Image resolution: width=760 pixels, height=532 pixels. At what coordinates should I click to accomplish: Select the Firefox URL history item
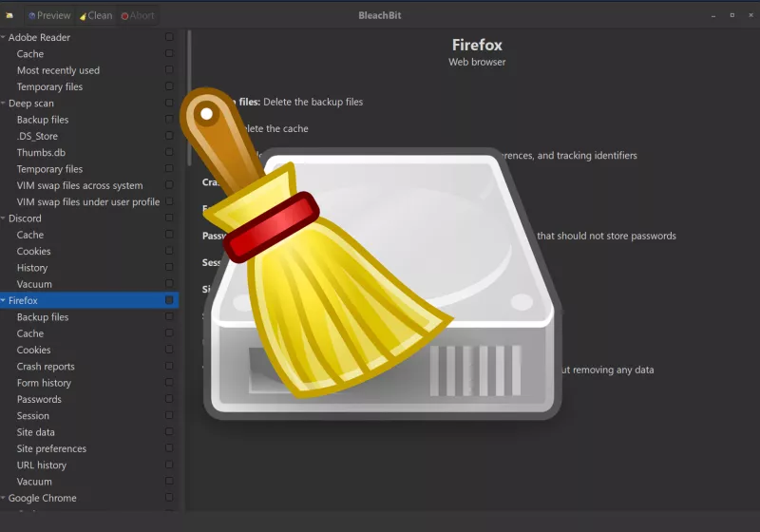(42, 465)
